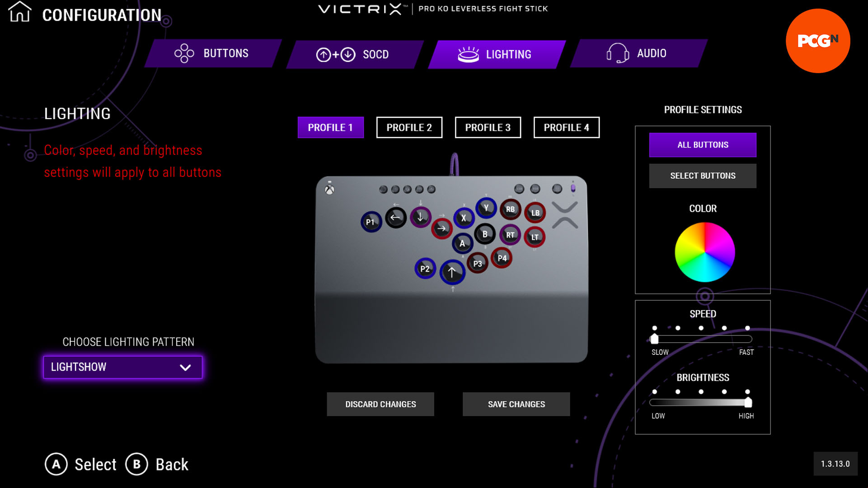Click the home icon beside Configuration
Image resolution: width=868 pixels, height=488 pixels.
click(x=20, y=12)
